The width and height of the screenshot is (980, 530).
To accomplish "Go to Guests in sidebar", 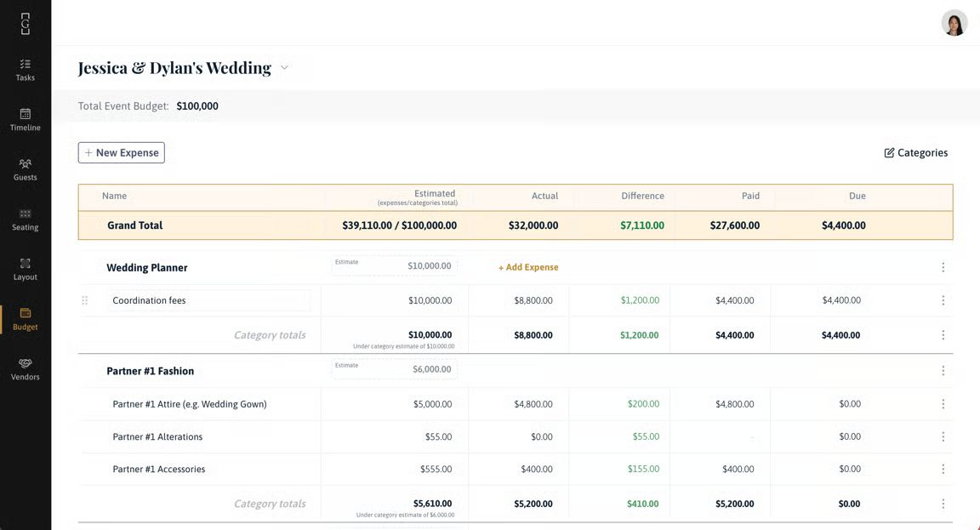I will pyautogui.click(x=25, y=169).
